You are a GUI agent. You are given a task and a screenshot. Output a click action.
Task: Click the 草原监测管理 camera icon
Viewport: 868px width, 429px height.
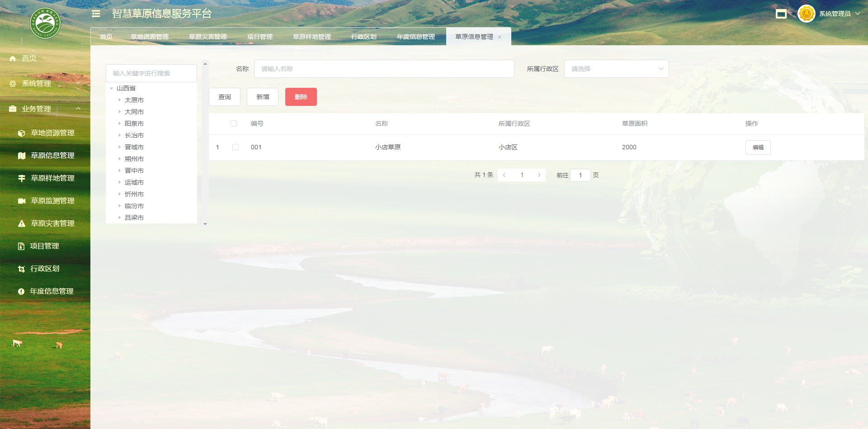click(x=21, y=201)
